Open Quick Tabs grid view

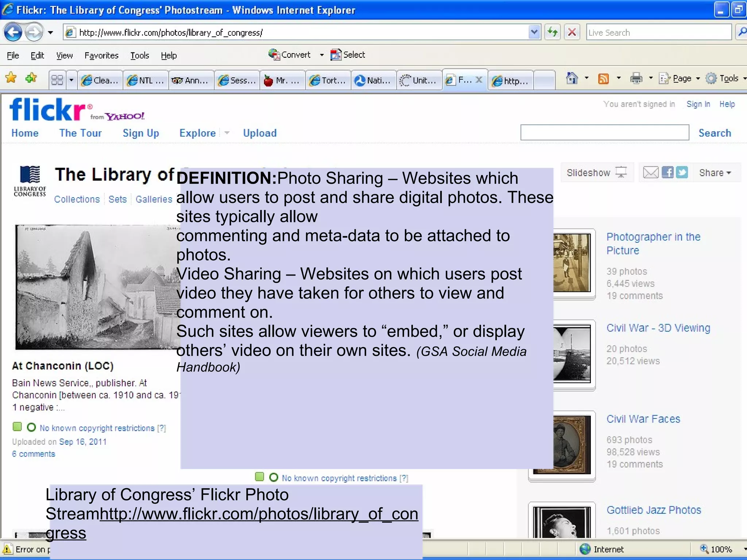point(57,80)
